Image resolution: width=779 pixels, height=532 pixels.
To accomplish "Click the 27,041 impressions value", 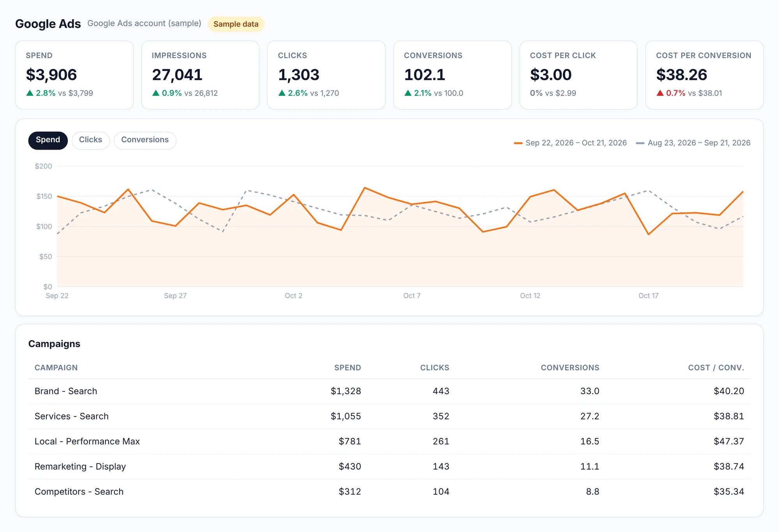I will [x=177, y=75].
